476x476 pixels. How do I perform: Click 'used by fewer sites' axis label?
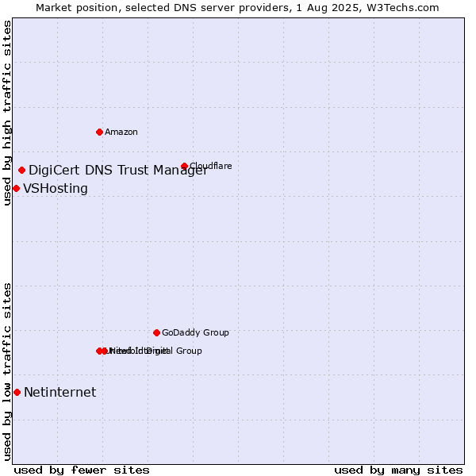pyautogui.click(x=82, y=470)
